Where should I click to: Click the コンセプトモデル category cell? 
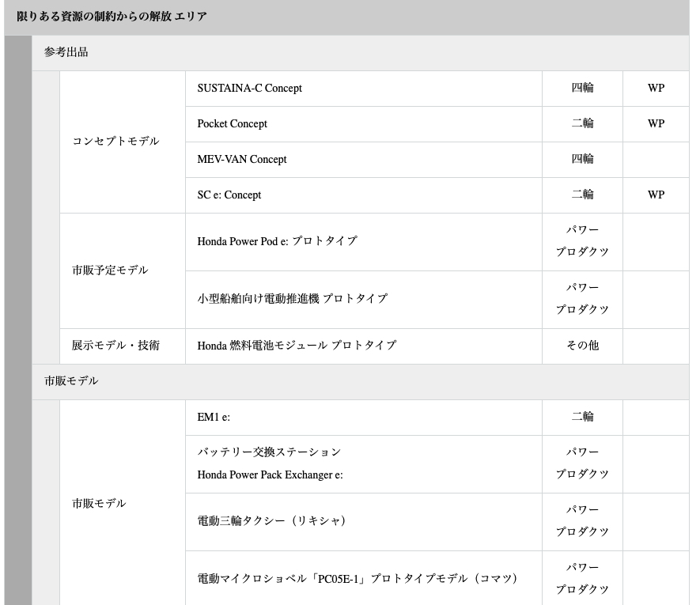coord(115,142)
